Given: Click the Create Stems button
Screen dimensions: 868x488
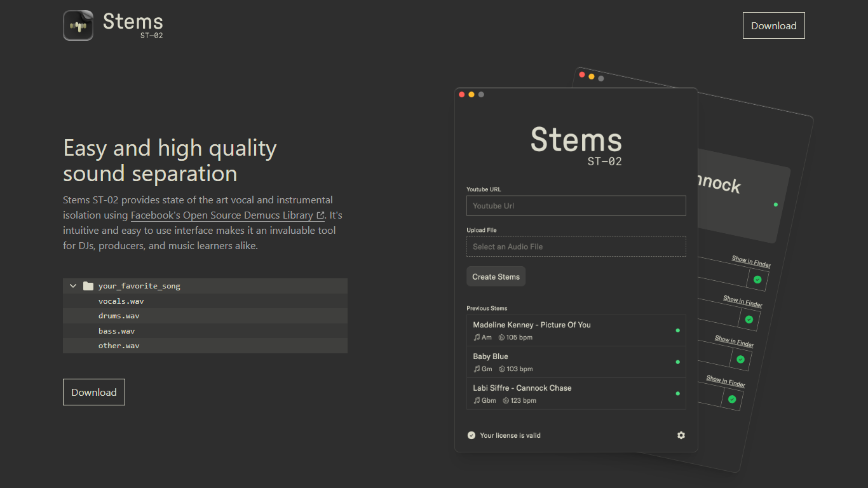Looking at the screenshot, I should 496,276.
